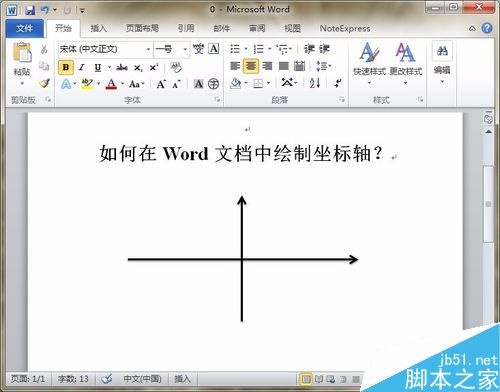Apply the red font color swatch
500x392 pixels.
click(x=111, y=84)
